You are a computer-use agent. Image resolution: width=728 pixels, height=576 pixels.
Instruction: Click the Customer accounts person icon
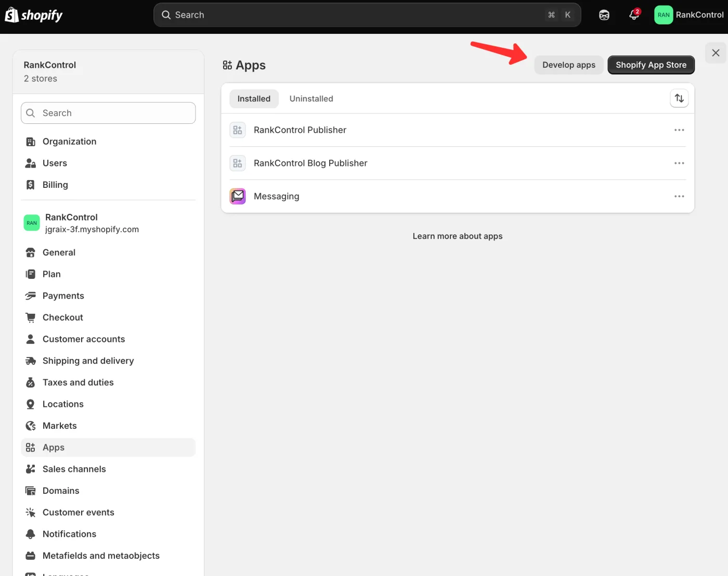coord(31,339)
